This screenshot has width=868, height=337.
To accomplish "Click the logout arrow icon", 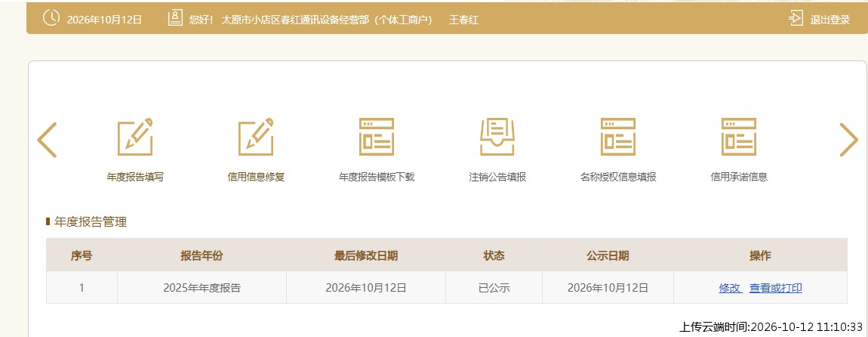I will (796, 18).
